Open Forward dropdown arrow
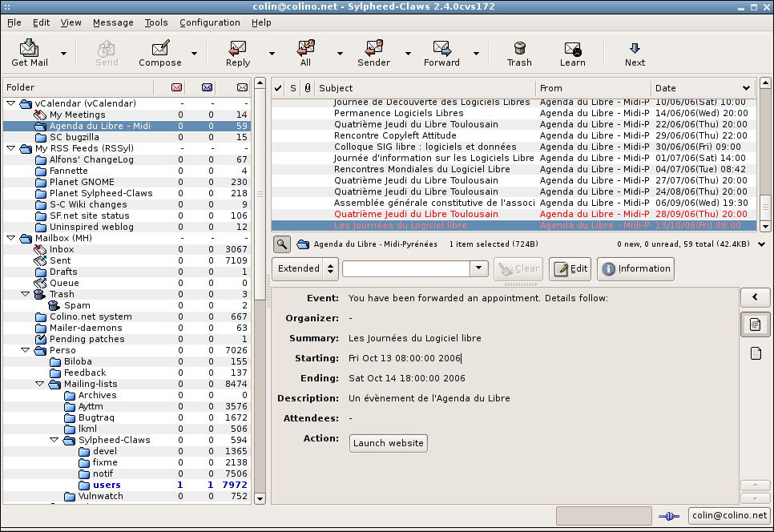The image size is (774, 532). coord(476,53)
